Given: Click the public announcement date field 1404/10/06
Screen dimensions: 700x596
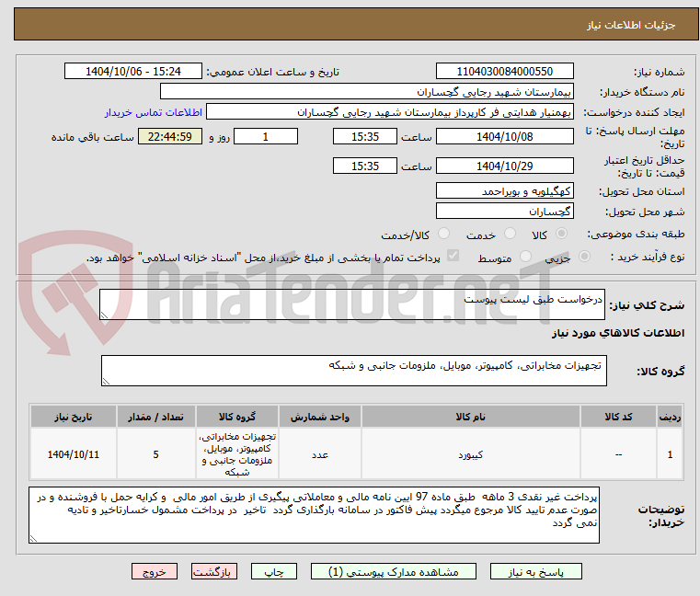Looking at the screenshot, I should tap(133, 71).
